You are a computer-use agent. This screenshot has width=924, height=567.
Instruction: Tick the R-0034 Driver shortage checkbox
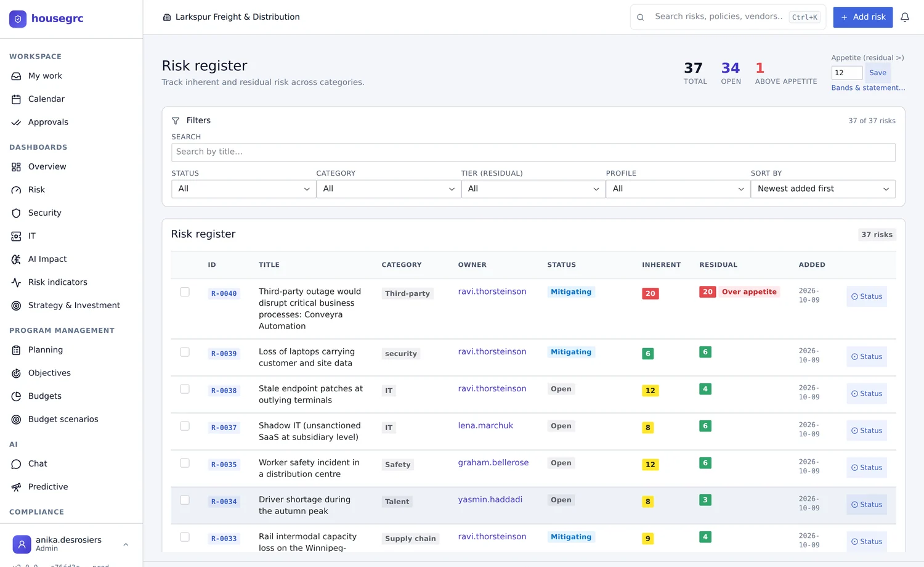click(x=185, y=500)
